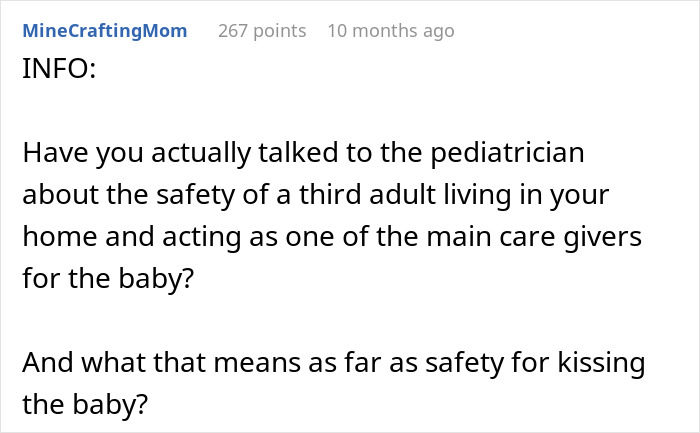700x433 pixels.
Task: Click the word points beside 267
Action: 280,31
